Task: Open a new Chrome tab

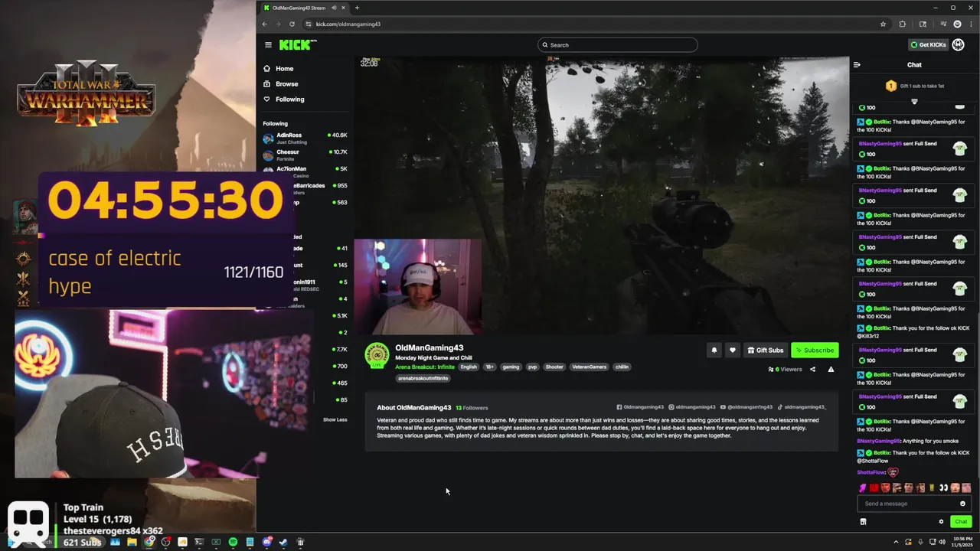Action: (357, 8)
